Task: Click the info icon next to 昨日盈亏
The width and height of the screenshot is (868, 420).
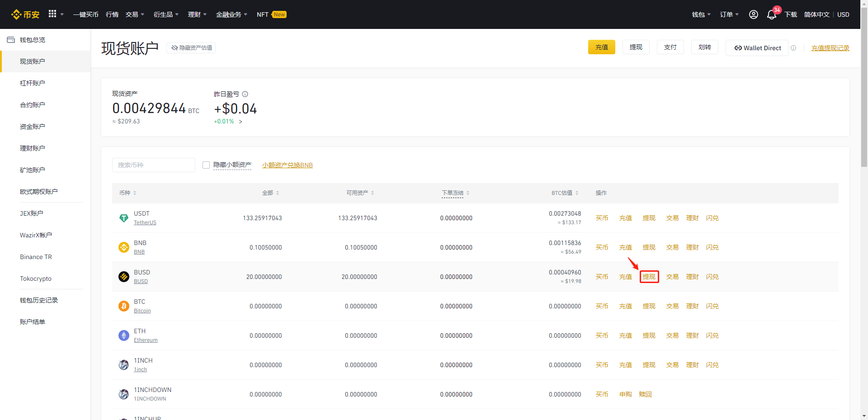Action: [245, 94]
